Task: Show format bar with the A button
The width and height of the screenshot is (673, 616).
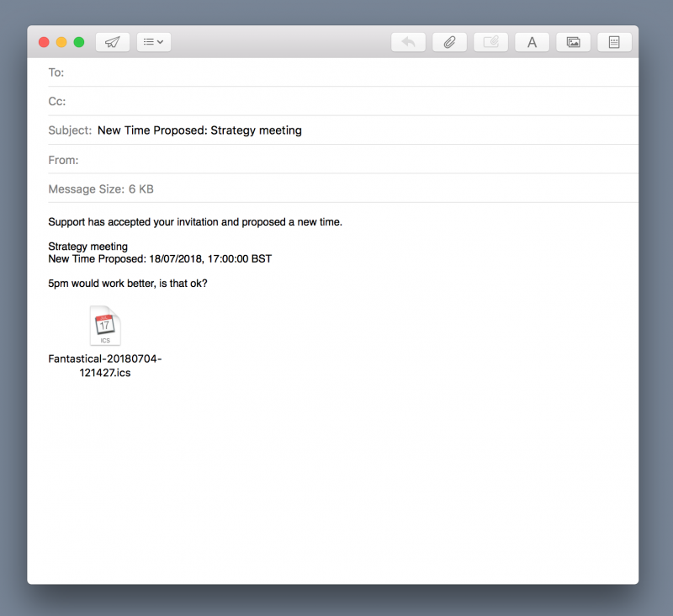Action: 532,42
